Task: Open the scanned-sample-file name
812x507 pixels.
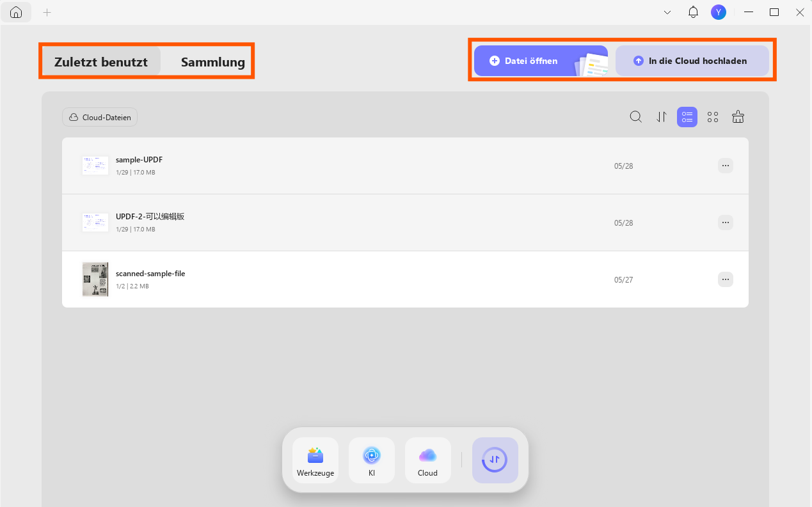Action: (150, 274)
